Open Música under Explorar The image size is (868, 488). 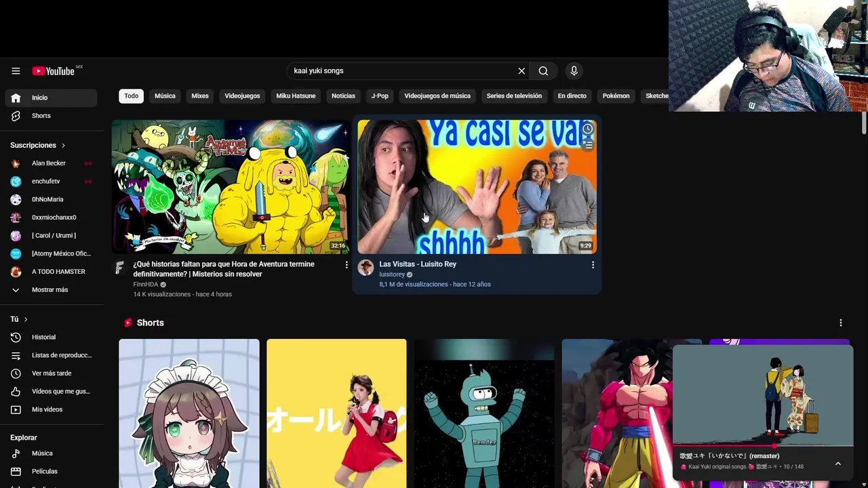click(x=52, y=453)
